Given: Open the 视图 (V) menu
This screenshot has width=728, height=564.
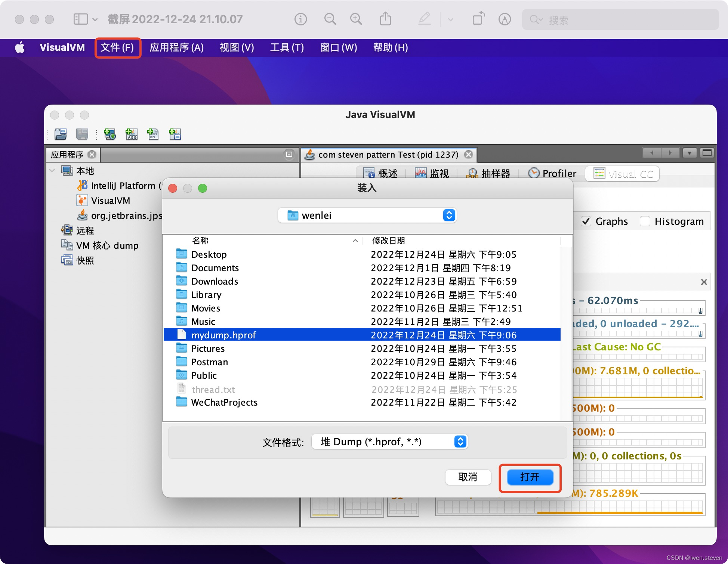Looking at the screenshot, I should point(237,47).
